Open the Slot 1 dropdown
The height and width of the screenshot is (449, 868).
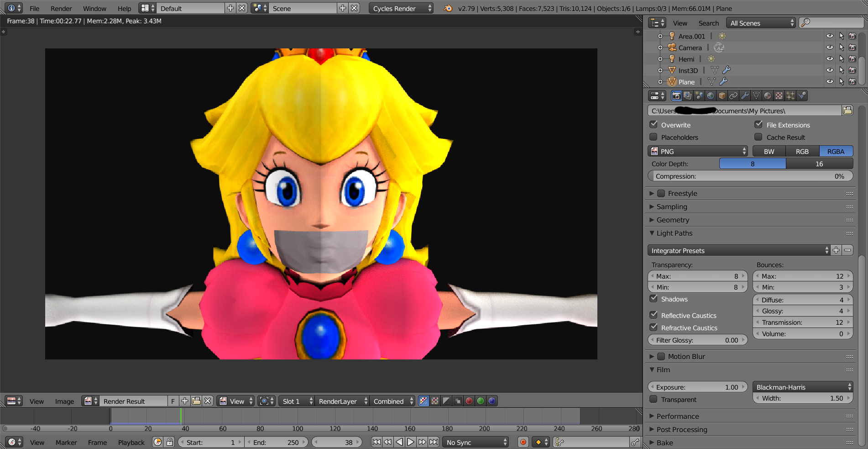297,401
